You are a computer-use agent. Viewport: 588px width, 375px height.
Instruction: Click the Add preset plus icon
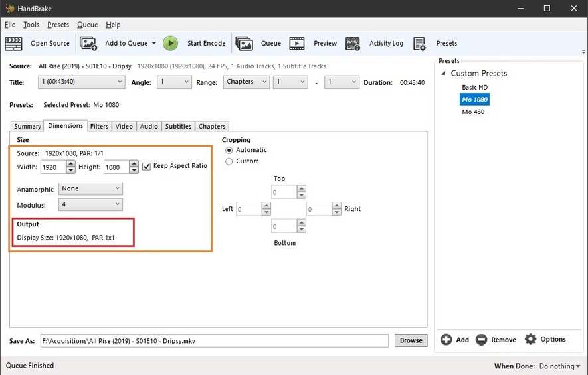[x=446, y=339]
